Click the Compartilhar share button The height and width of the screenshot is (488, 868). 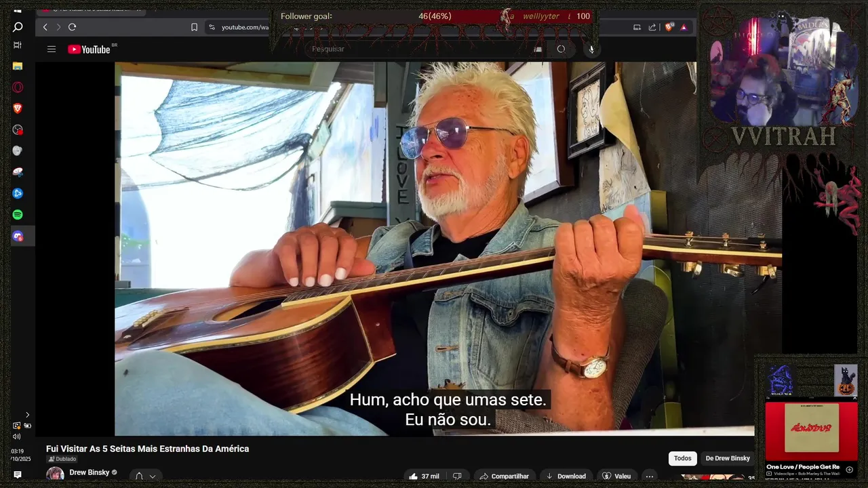pos(503,476)
